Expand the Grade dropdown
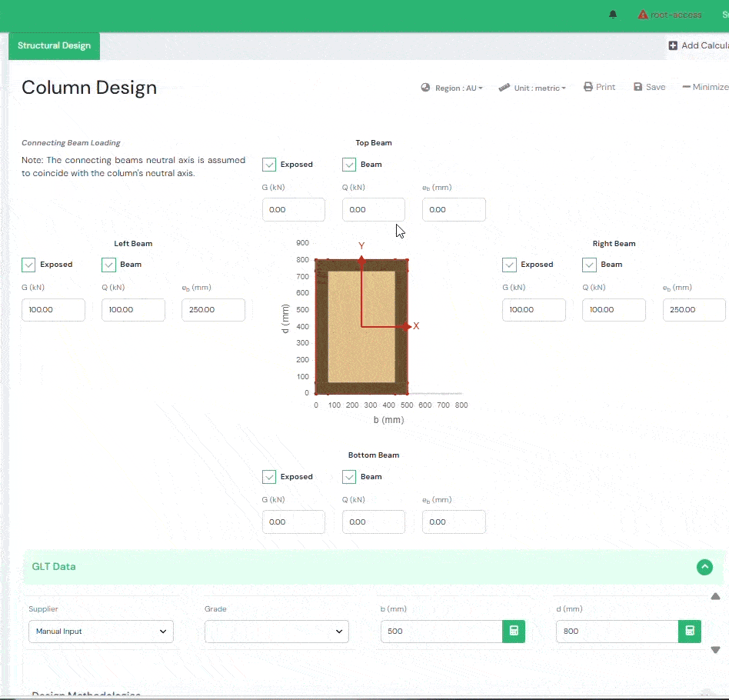 (x=276, y=632)
